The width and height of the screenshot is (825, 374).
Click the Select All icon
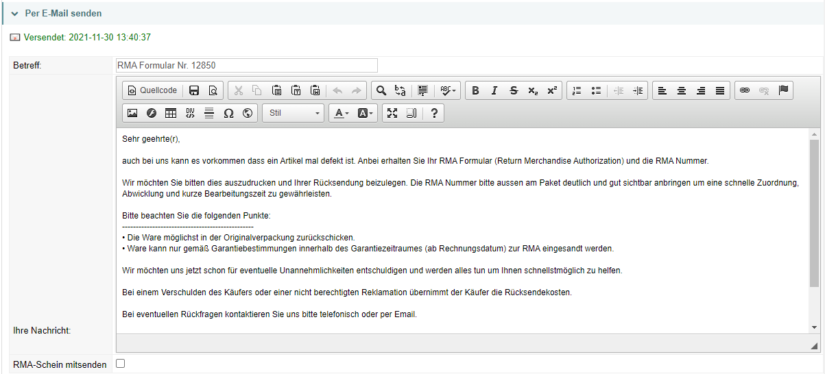(x=423, y=90)
